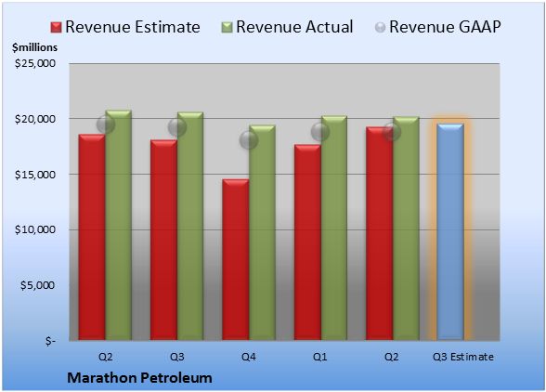
Task: Select the green Q4 Revenue Actual bar
Action: click(x=262, y=232)
